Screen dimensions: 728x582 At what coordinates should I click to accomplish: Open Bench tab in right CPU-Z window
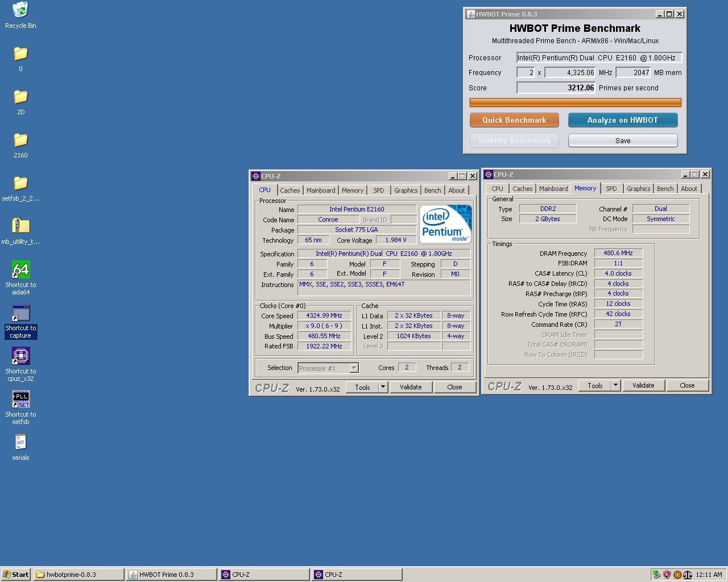tap(665, 189)
